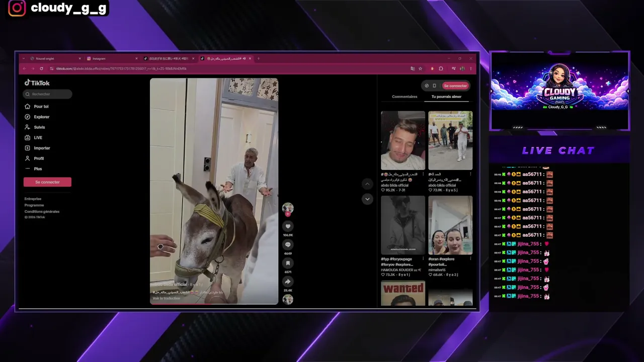Open the Chrome three-dot menu

tap(471, 68)
